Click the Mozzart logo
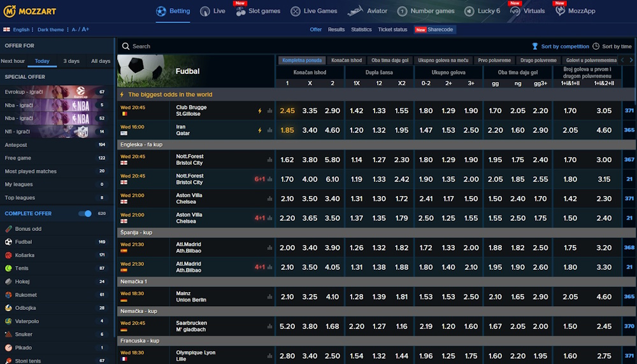This screenshot has height=364, width=637. (30, 11)
